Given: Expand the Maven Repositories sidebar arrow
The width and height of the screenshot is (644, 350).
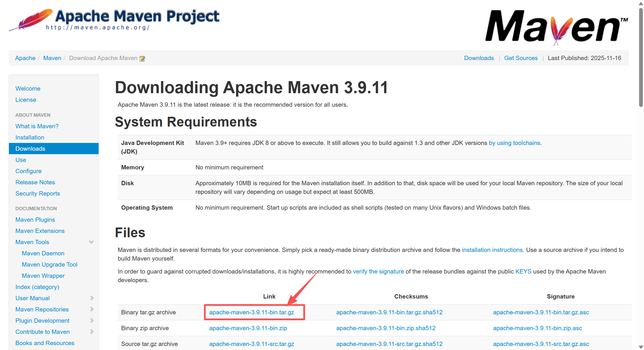Looking at the screenshot, I should 92,309.
